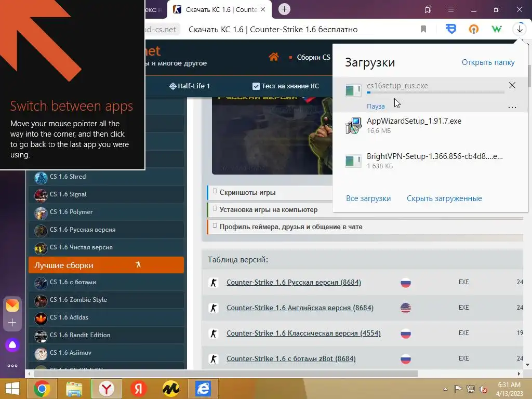Open the Half-Life 1 menu item

pyautogui.click(x=189, y=86)
